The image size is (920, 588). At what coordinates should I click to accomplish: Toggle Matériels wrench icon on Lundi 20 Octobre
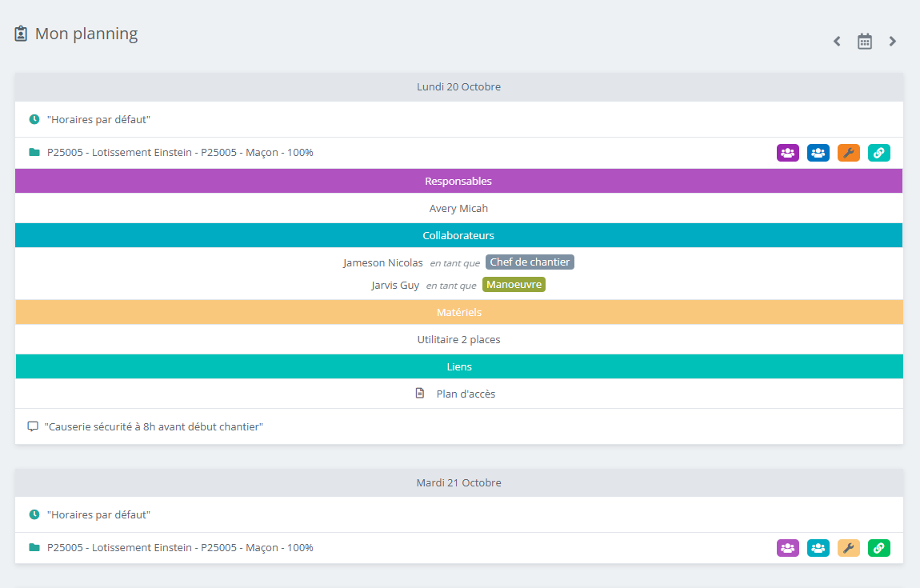pos(848,153)
